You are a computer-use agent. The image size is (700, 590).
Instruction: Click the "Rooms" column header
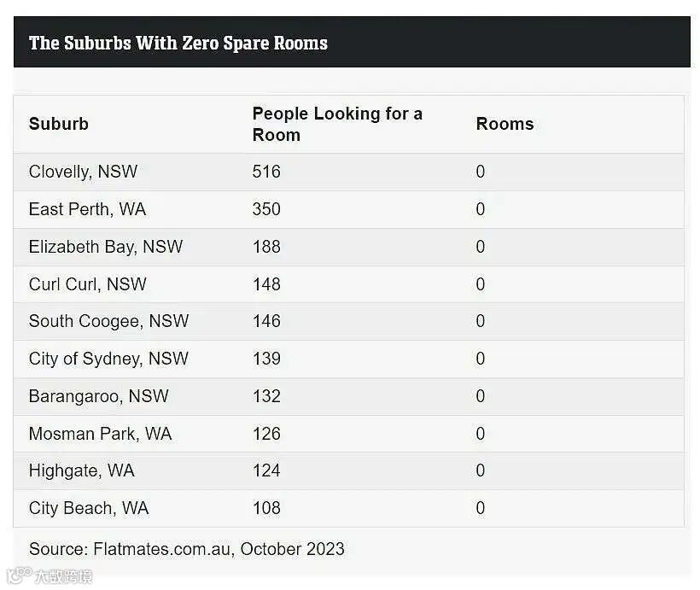[505, 124]
